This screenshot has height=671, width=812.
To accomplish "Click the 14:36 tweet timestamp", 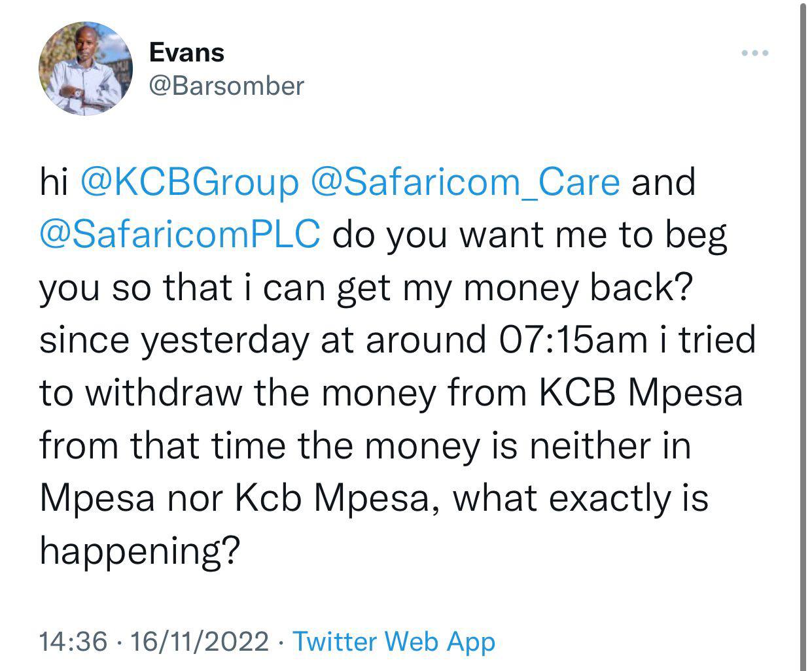I will tap(73, 642).
